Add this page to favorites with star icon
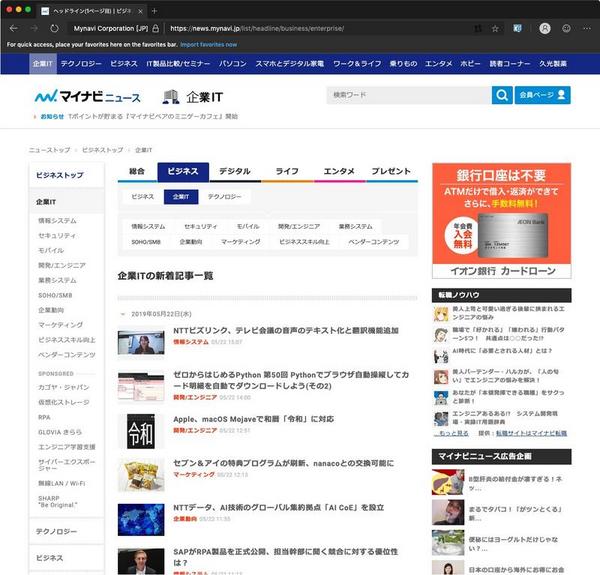The height and width of the screenshot is (575, 600). pyautogui.click(x=495, y=28)
